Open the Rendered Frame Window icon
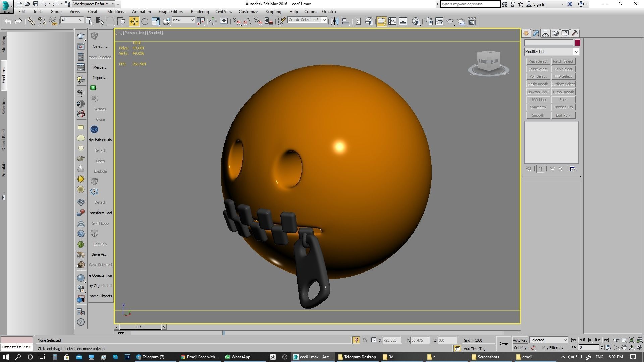The image size is (644, 362). click(x=439, y=21)
